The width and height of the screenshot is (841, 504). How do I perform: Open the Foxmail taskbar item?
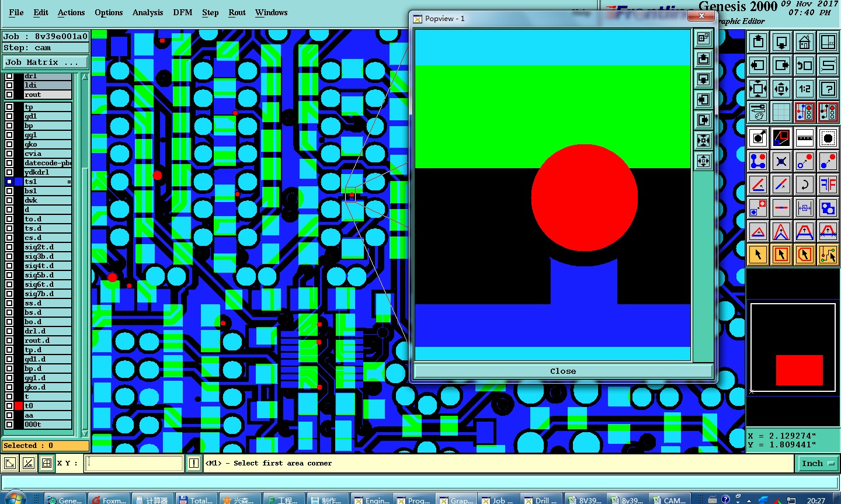coord(109,500)
